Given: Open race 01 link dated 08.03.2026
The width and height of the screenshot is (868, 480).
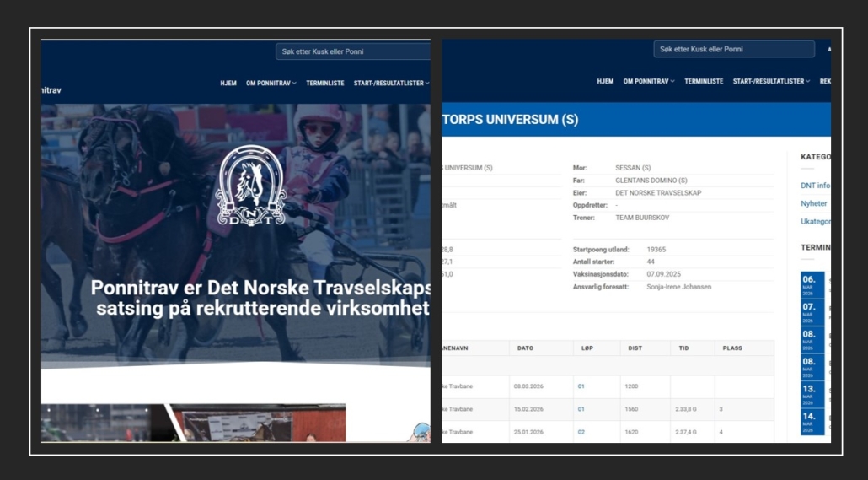Looking at the screenshot, I should tap(581, 386).
